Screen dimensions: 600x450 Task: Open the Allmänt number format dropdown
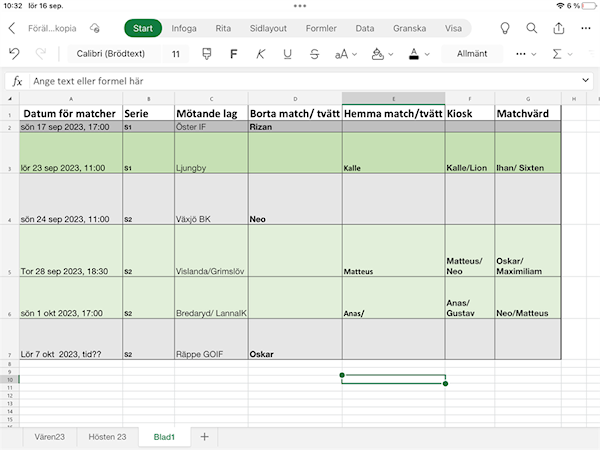(x=472, y=53)
